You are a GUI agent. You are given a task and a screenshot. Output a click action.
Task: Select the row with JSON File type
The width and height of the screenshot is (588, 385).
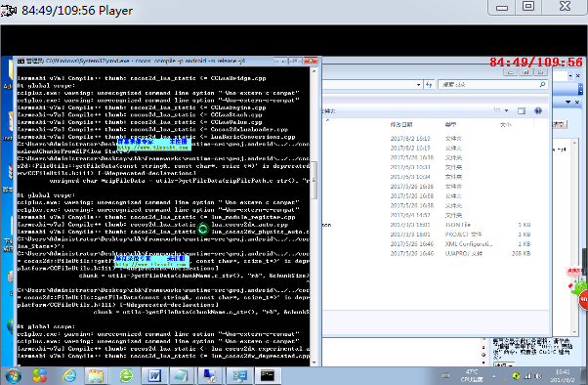[x=427, y=225]
